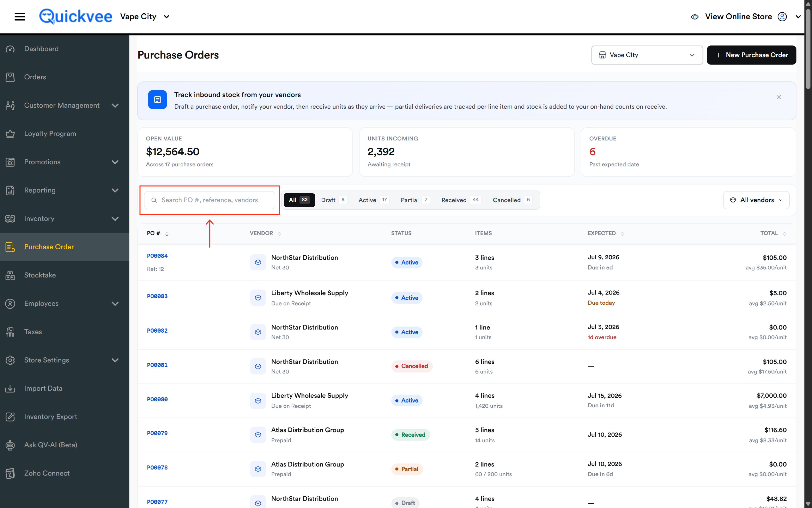This screenshot has height=508, width=812.
Task: Click the Stocktake sidebar icon
Action: (10, 275)
